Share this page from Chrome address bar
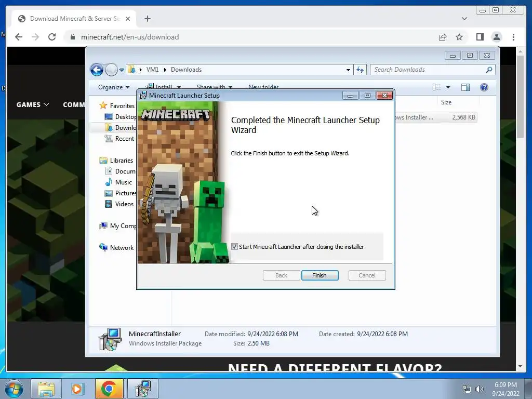Image resolution: width=532 pixels, height=399 pixels. [443, 37]
